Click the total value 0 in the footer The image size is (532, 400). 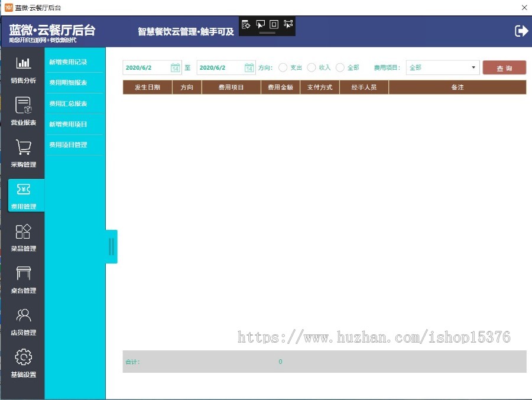(x=280, y=362)
